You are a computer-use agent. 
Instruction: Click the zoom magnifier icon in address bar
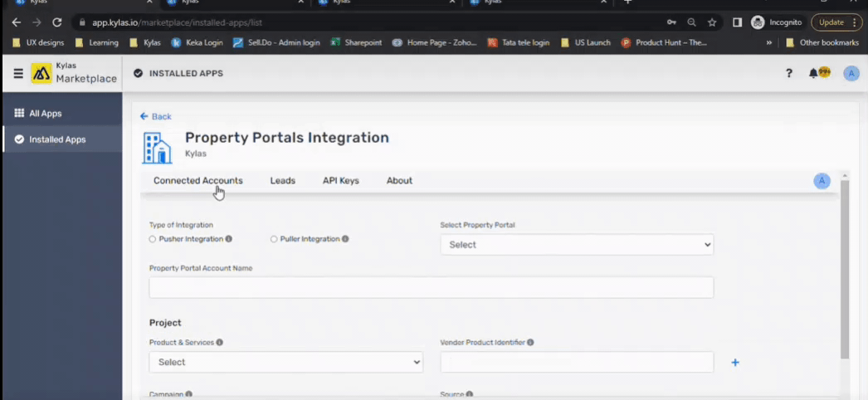click(x=691, y=22)
